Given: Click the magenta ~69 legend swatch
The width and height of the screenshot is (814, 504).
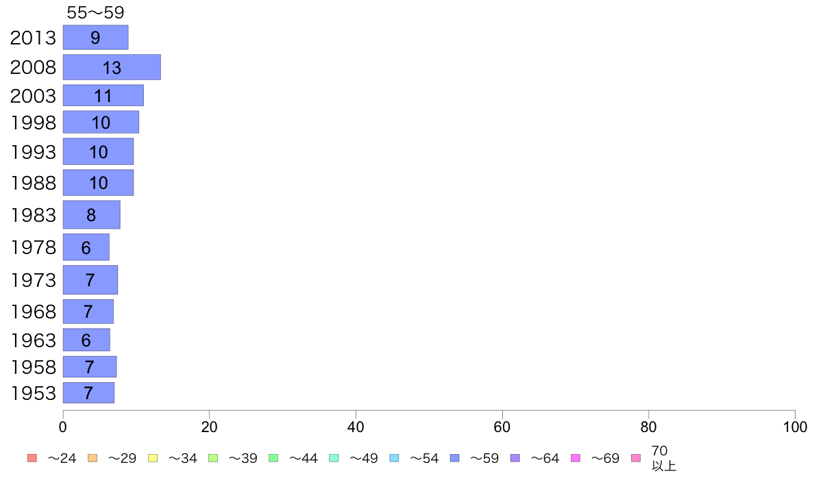Looking at the screenshot, I should [x=575, y=458].
